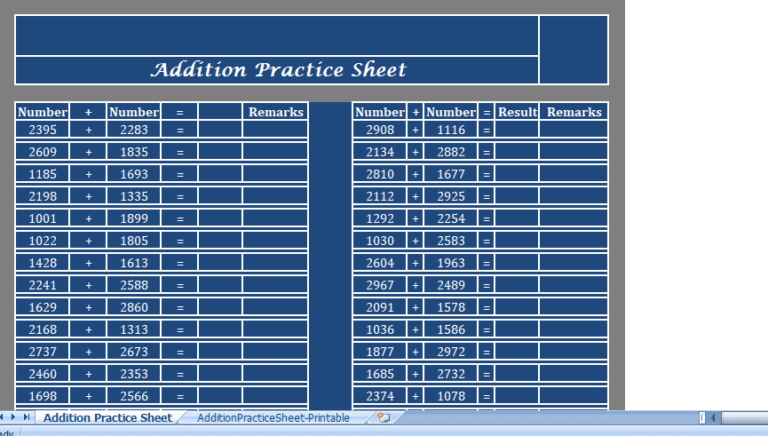Select cell containing 1586
This screenshot has height=436, width=768.
pyautogui.click(x=451, y=330)
